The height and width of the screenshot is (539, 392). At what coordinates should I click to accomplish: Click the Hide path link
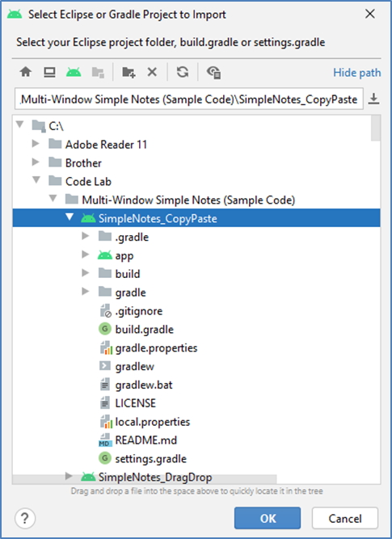(x=357, y=73)
